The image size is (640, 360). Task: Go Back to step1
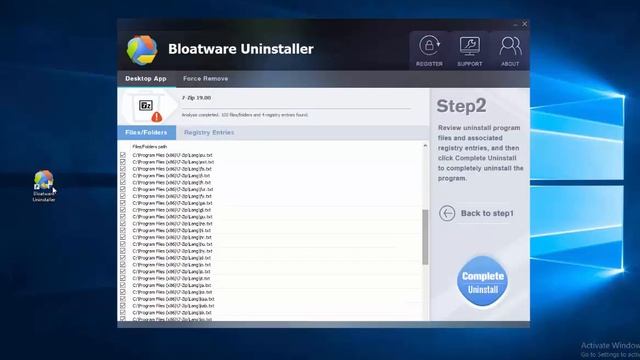(x=487, y=213)
